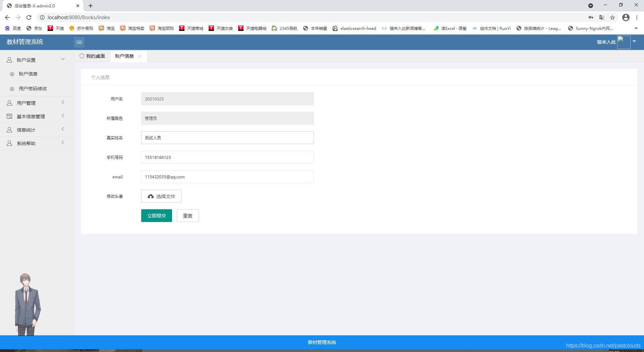Image resolution: width=644 pixels, height=352 pixels.
Task: Click the 用户管理 person icon
Action: pos(9,103)
